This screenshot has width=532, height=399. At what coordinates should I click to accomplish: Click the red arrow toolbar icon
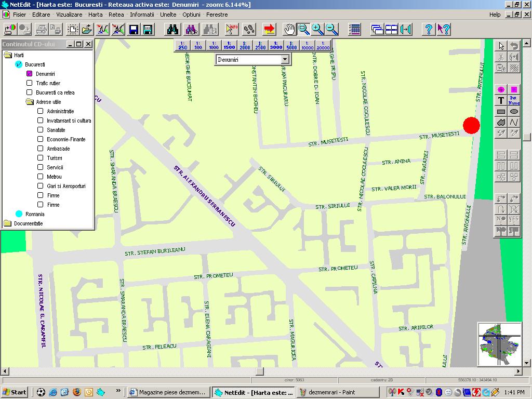tap(269, 29)
